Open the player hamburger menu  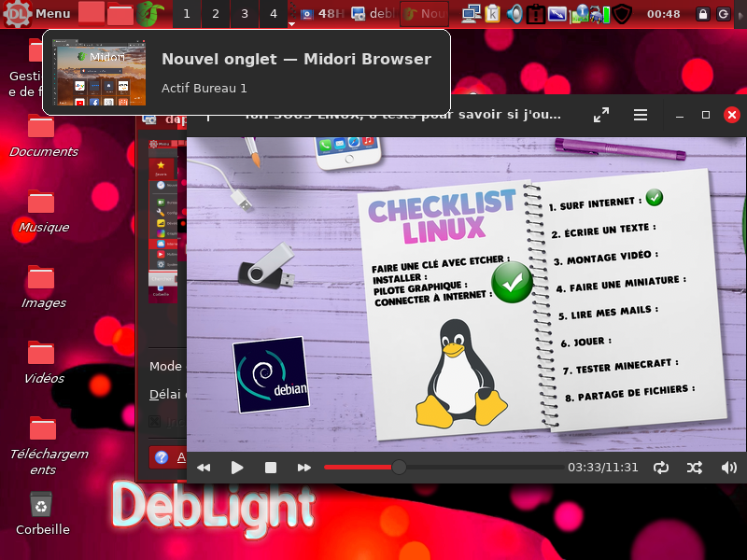(x=641, y=115)
